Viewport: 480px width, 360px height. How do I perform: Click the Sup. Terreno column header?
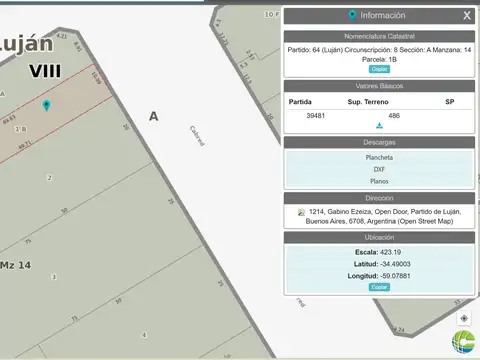click(x=368, y=102)
